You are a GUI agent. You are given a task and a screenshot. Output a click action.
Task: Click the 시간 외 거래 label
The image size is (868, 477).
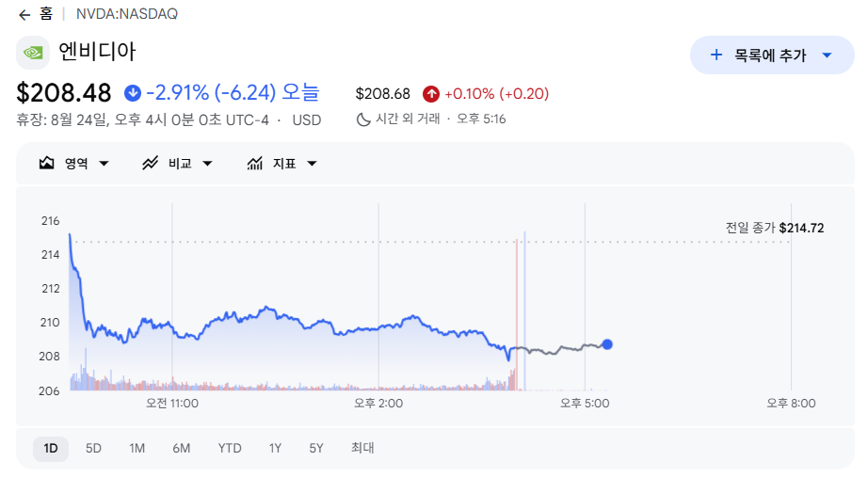click(408, 119)
